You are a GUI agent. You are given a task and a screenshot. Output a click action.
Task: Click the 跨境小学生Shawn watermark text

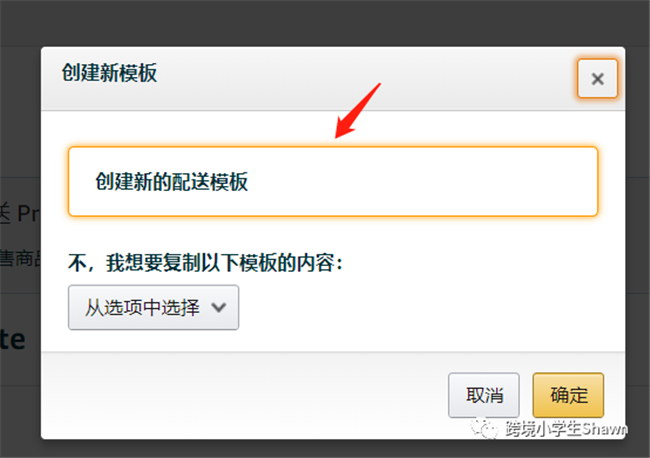coord(565,429)
